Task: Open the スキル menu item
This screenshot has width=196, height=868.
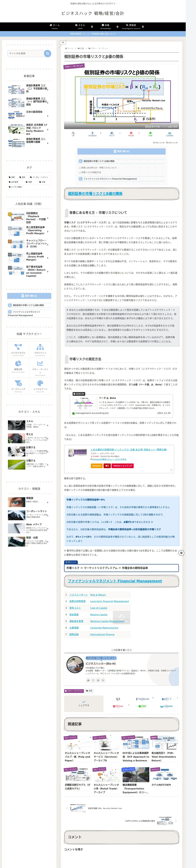Action: click(80, 27)
